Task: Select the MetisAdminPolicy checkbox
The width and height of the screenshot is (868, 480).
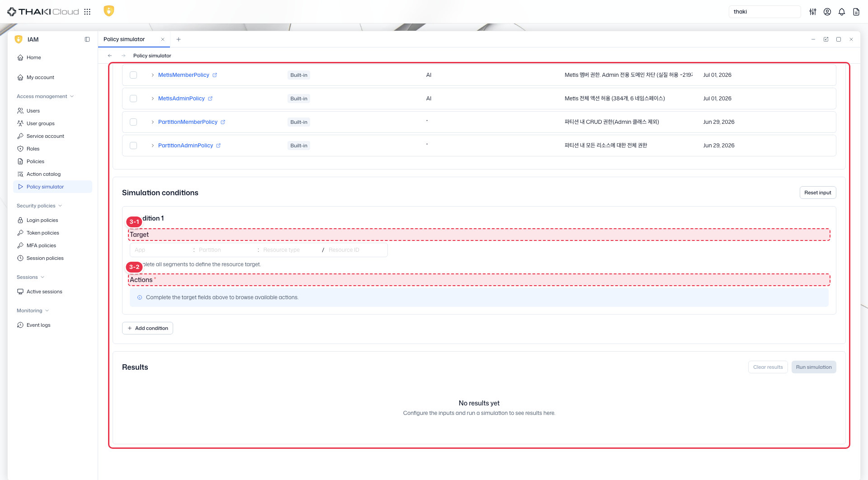Action: (133, 99)
